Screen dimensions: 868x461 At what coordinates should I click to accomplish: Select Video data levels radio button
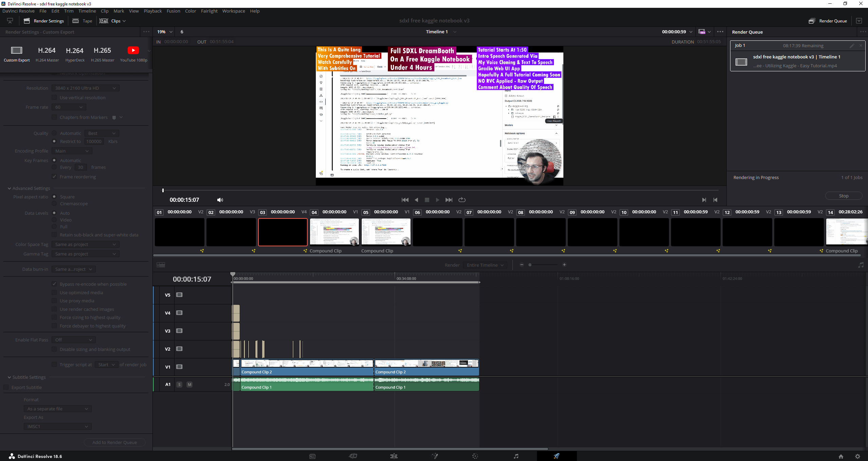pyautogui.click(x=54, y=220)
